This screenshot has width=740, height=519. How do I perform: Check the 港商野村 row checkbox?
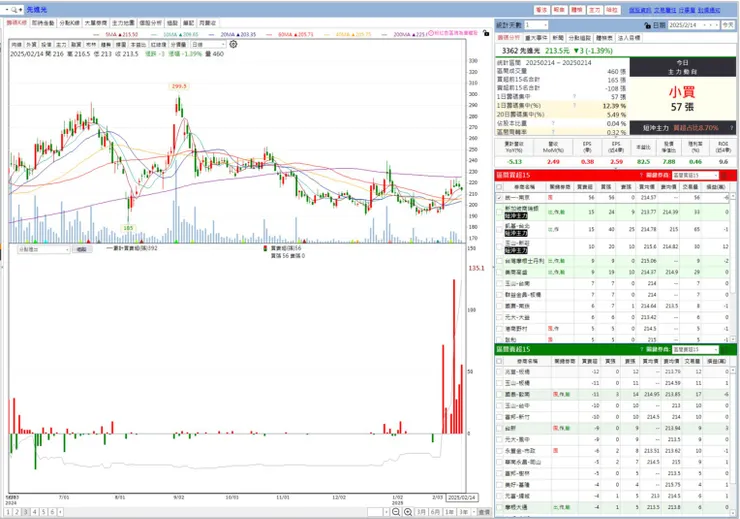pyautogui.click(x=499, y=329)
